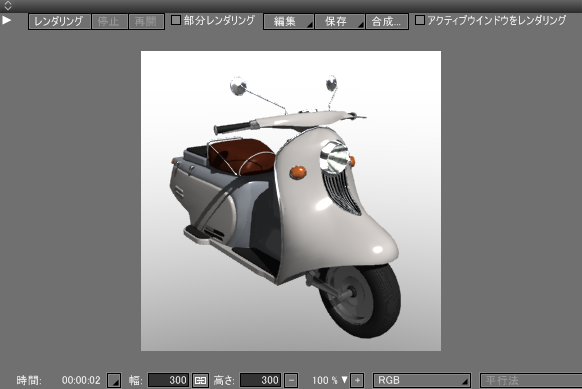Click the レンダリング (render) button
This screenshot has width=582, height=389.
[59, 22]
